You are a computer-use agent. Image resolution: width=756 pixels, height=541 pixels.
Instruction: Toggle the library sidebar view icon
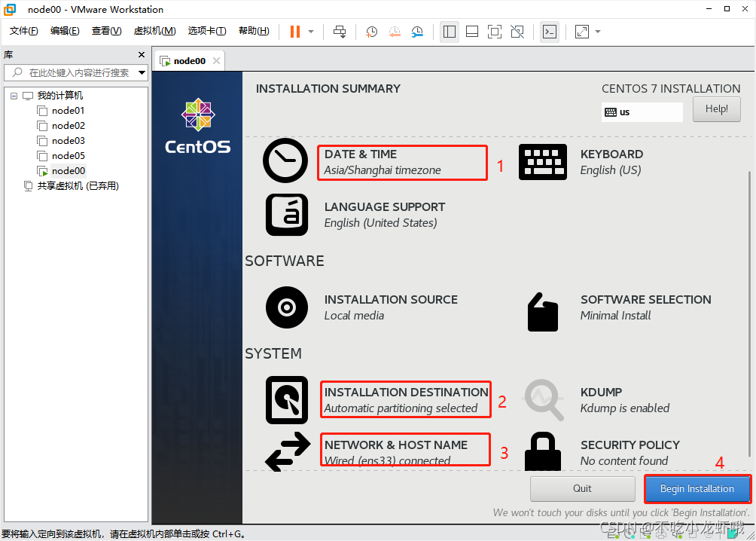(x=450, y=32)
